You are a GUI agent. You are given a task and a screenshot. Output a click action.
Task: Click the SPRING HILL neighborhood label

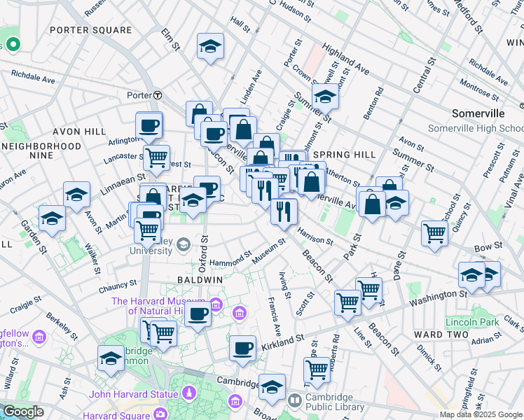pos(345,155)
